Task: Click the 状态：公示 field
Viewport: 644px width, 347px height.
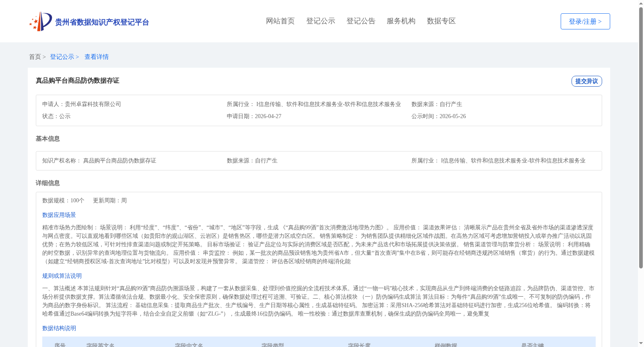Action: [56, 116]
